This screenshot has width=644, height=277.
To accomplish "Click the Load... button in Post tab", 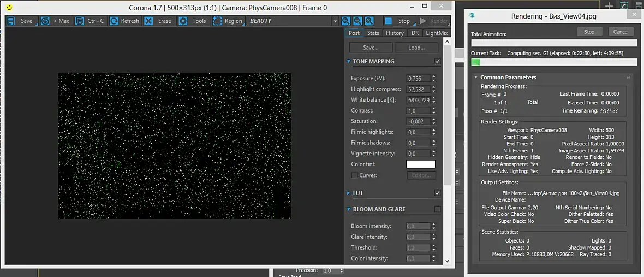I will 416,48.
